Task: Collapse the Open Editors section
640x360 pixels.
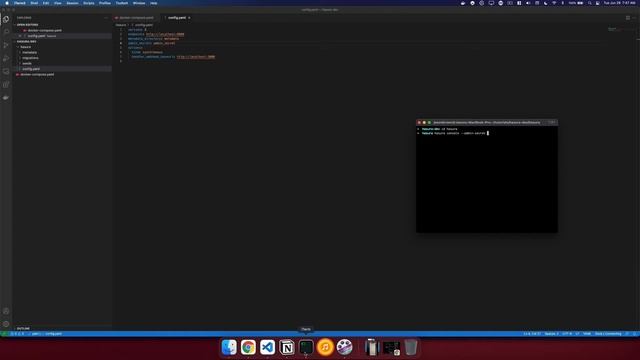Action: tap(27, 25)
